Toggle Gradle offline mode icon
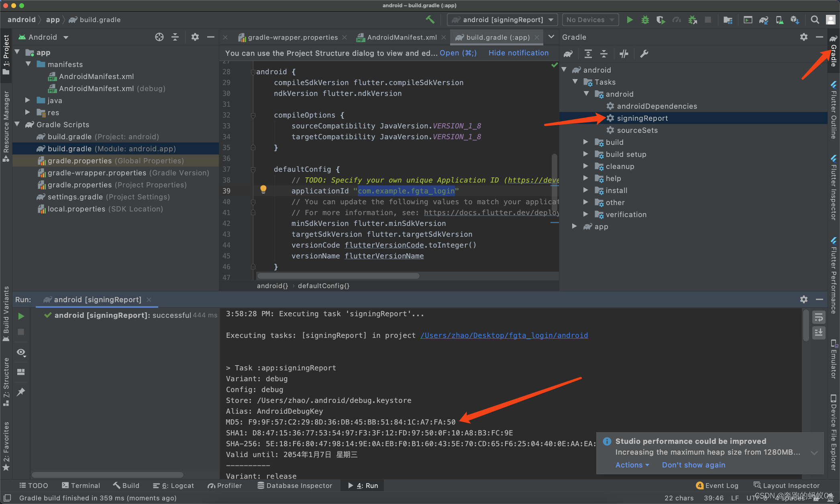The image size is (840, 504). [x=624, y=54]
